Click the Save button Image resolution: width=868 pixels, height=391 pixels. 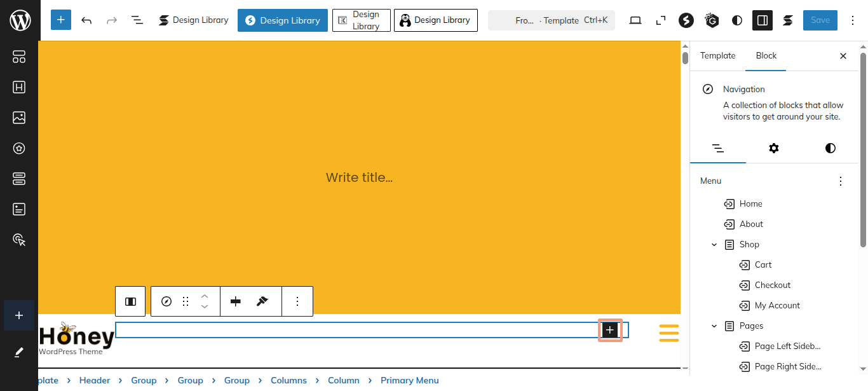[820, 20]
